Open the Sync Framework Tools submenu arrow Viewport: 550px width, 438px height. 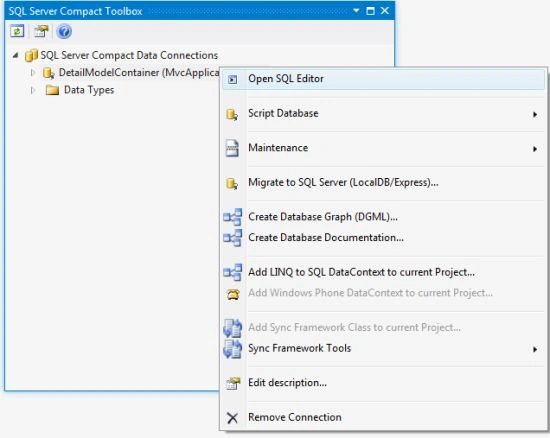(x=535, y=349)
